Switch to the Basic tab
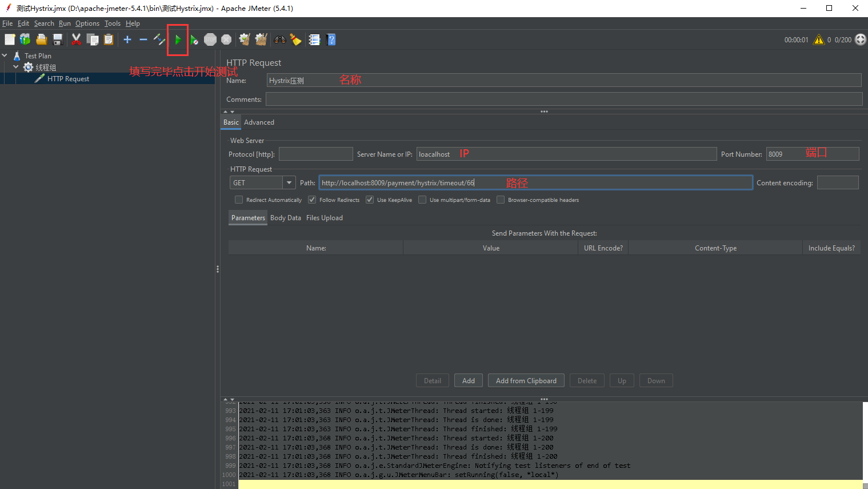The height and width of the screenshot is (489, 868). pyautogui.click(x=231, y=122)
